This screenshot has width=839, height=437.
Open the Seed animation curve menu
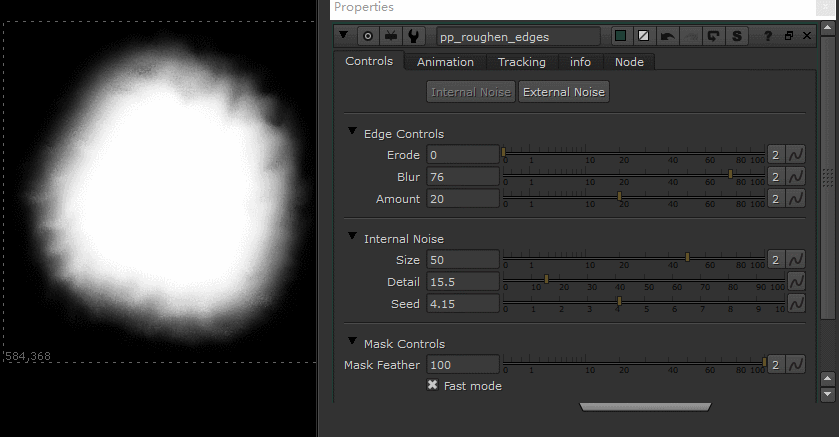coord(796,303)
